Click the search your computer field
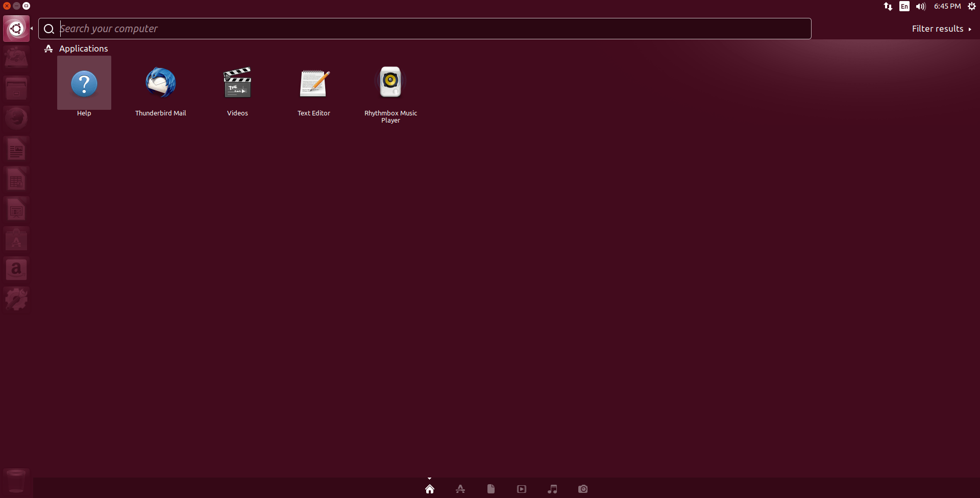 (425, 29)
